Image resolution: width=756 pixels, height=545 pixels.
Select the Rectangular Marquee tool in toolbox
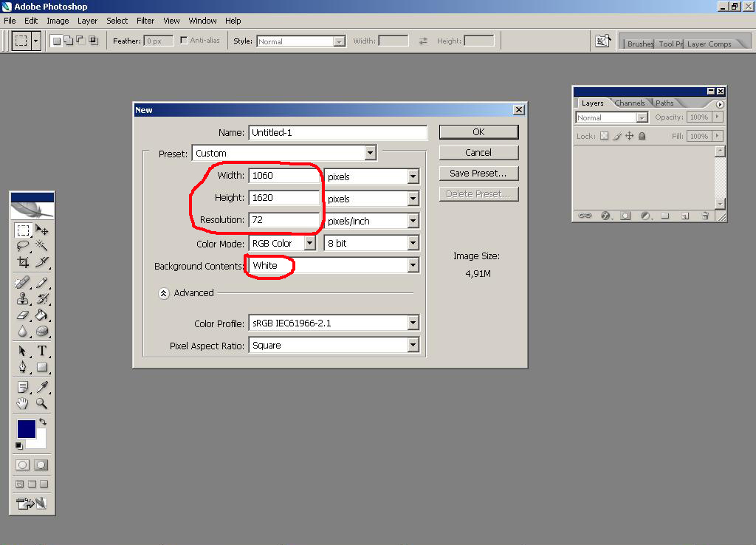23,230
